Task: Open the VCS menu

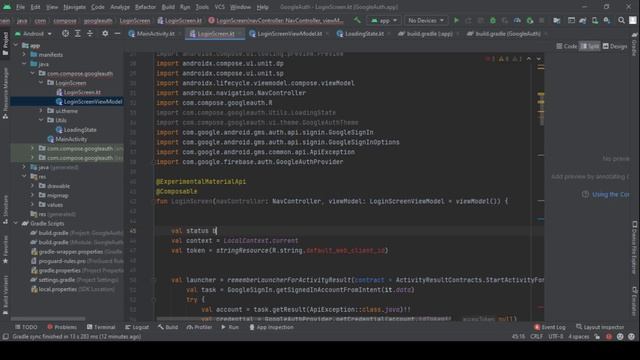Action: click(x=220, y=7)
